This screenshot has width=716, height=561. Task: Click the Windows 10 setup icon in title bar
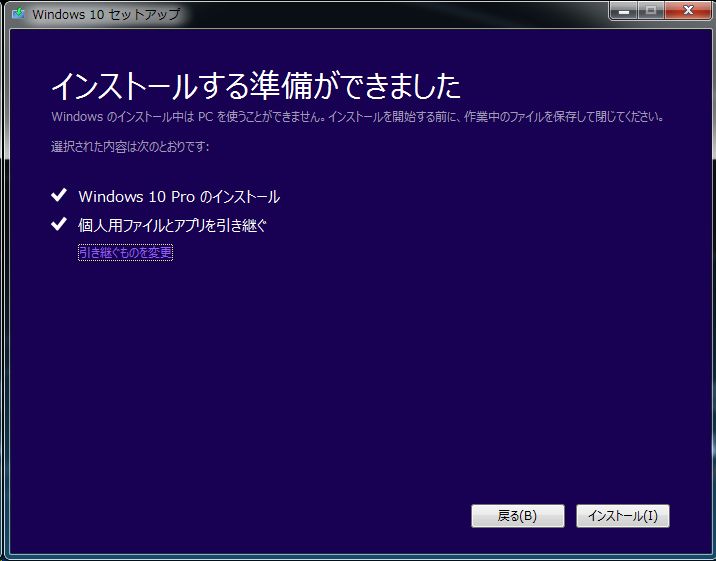(x=17, y=15)
